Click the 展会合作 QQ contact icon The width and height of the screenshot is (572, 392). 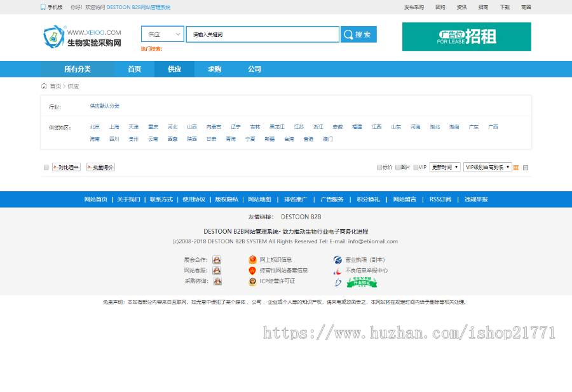216,260
